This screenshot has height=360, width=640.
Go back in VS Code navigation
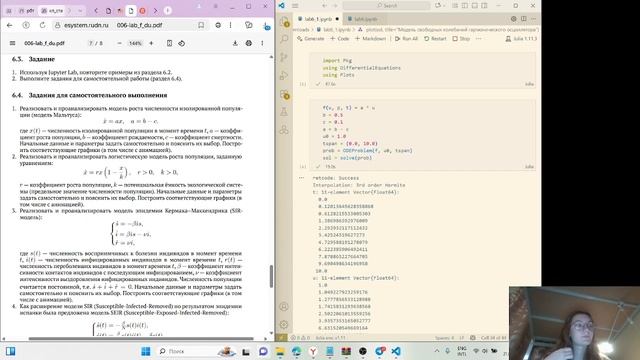coord(324,6)
